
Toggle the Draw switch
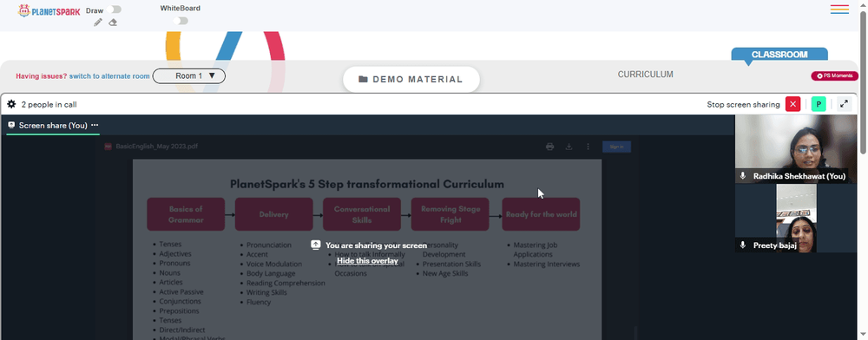[x=115, y=10]
